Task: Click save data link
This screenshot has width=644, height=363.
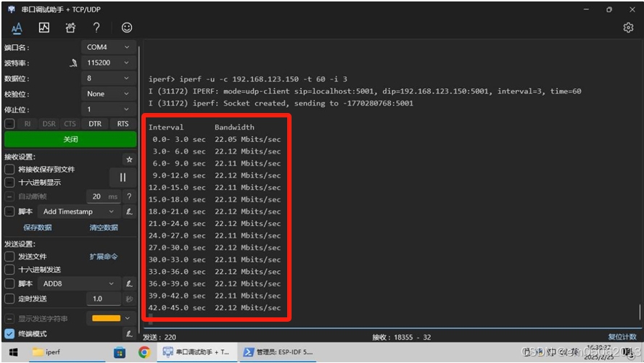Action: tap(38, 228)
